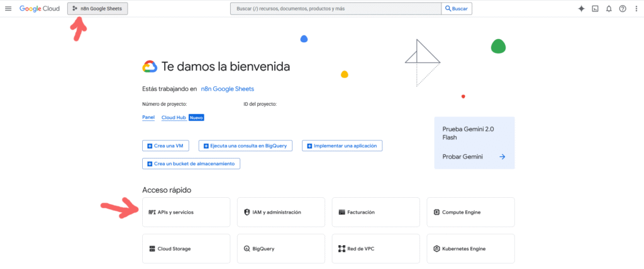The image size is (644, 269).
Task: Open the Compute Engine card
Action: [x=470, y=212]
